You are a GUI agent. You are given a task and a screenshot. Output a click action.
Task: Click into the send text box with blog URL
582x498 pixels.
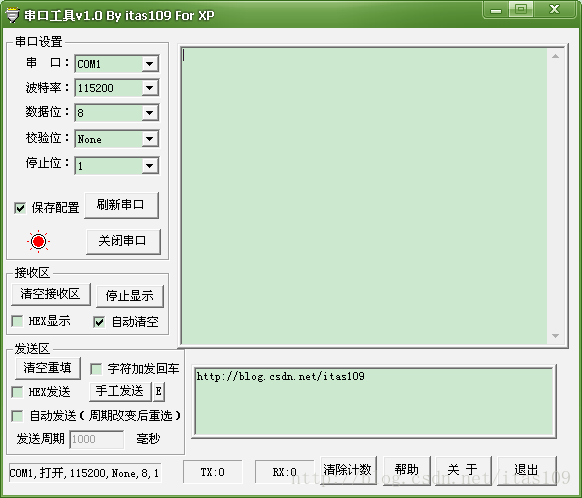(374, 402)
